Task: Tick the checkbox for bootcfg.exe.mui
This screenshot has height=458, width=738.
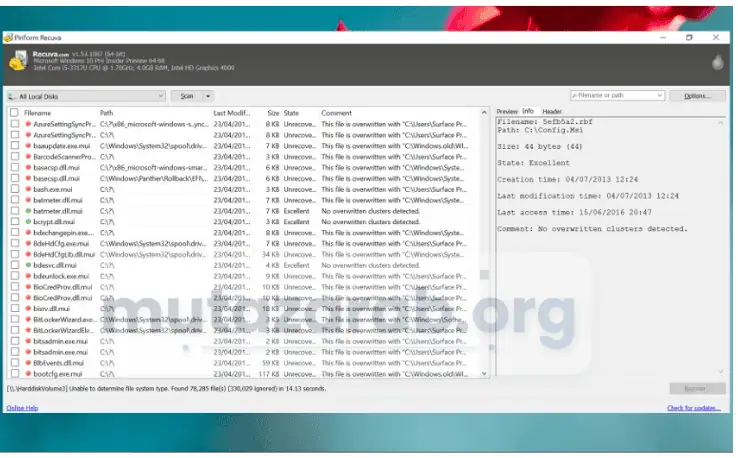Action: (x=15, y=373)
